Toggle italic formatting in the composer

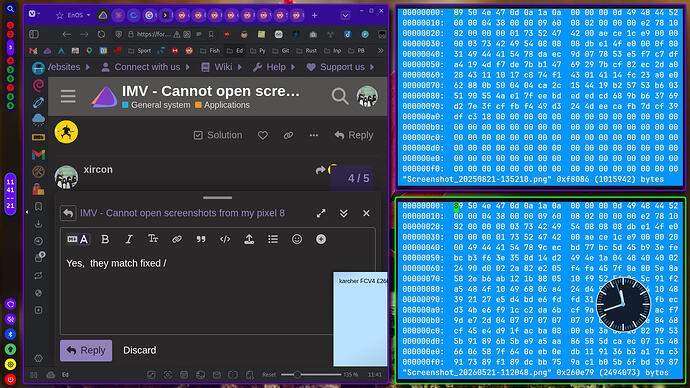(x=129, y=239)
